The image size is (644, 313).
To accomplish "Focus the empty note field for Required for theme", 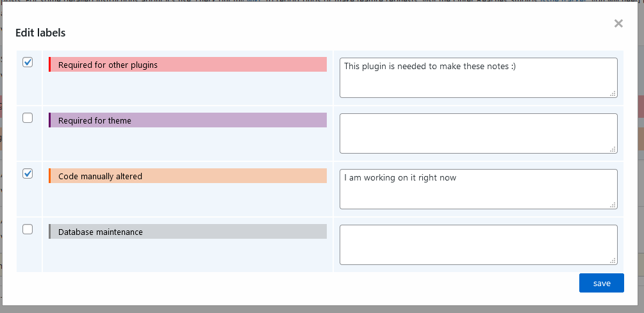I will (479, 133).
